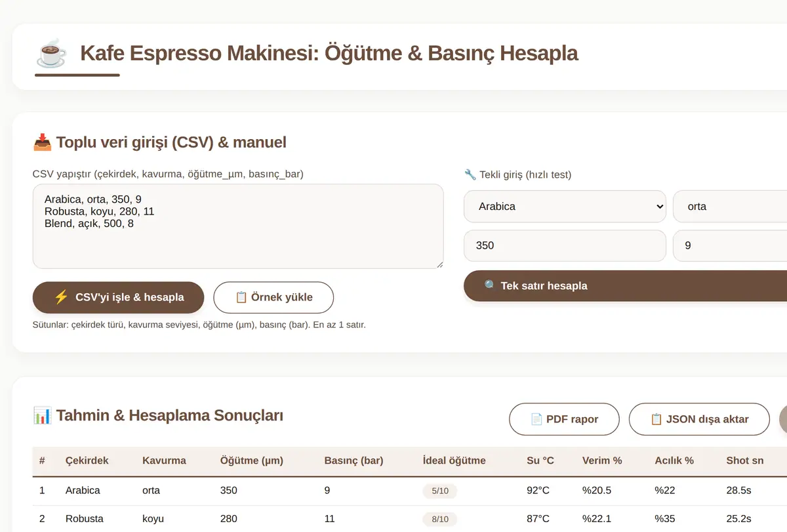Click the pressure field showing 9
This screenshot has height=532, width=787.
(x=730, y=245)
